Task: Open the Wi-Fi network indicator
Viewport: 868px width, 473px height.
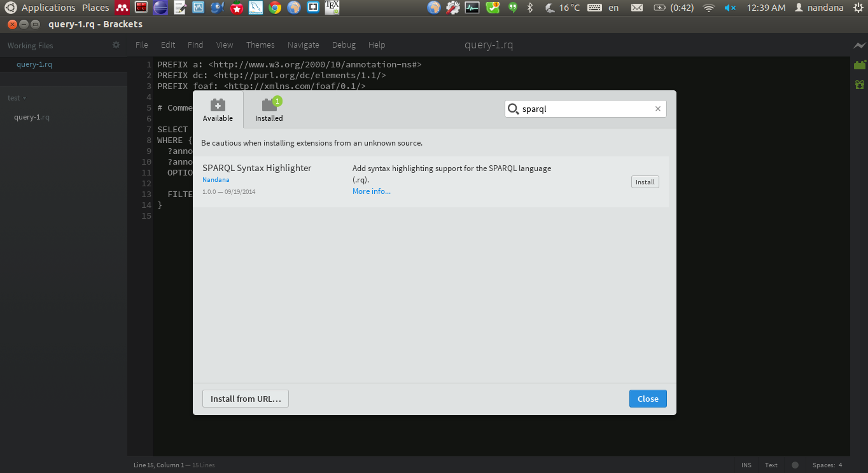Action: [709, 8]
